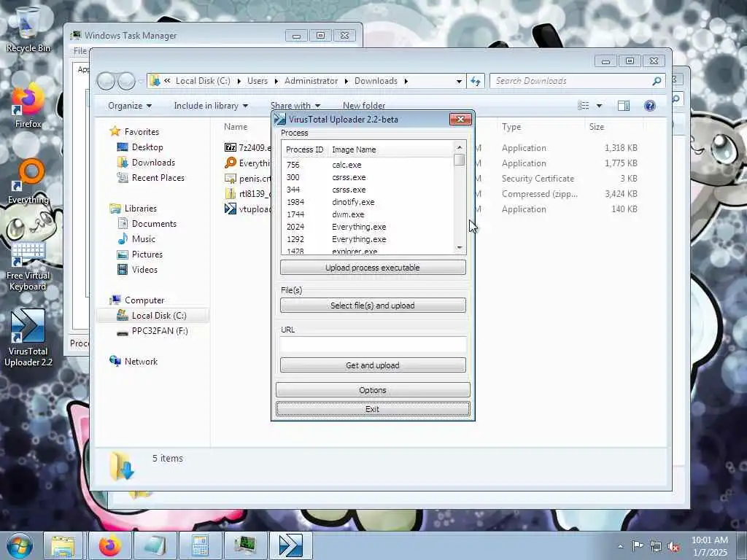Click the Windows Start button

coord(20,545)
